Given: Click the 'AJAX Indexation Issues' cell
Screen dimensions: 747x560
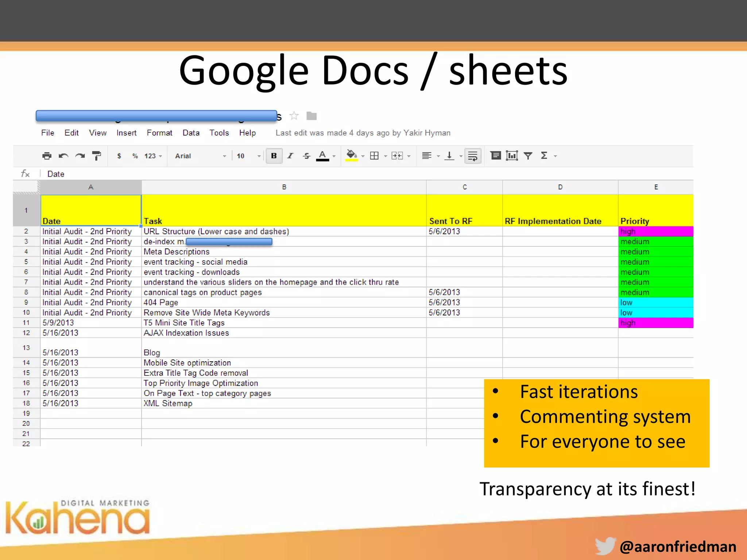Looking at the screenshot, I should click(284, 333).
